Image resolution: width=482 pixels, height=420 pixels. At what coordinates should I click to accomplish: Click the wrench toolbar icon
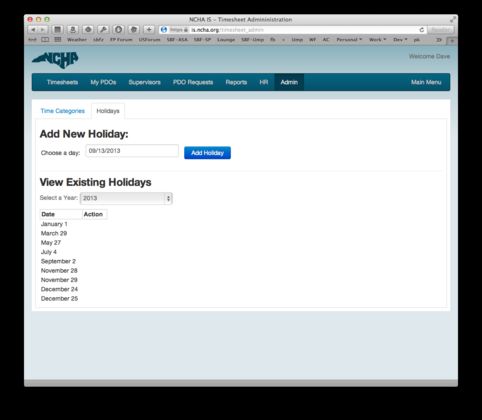pyautogui.click(x=103, y=30)
